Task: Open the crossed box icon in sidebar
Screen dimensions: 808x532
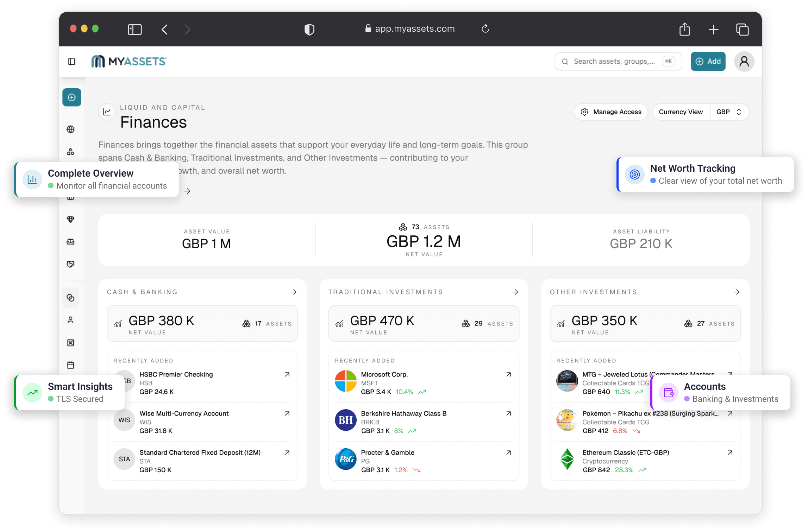Action: (70, 343)
